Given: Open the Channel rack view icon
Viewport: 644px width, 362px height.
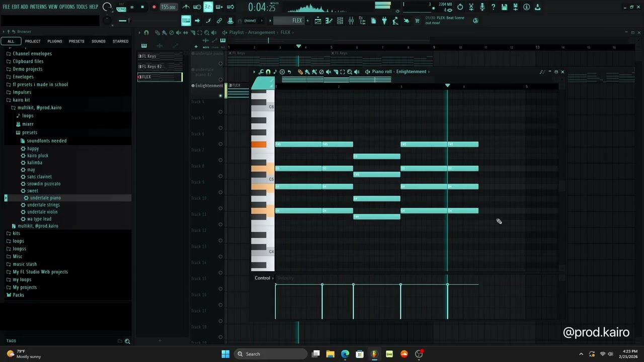Looking at the screenshot, I should [x=340, y=21].
